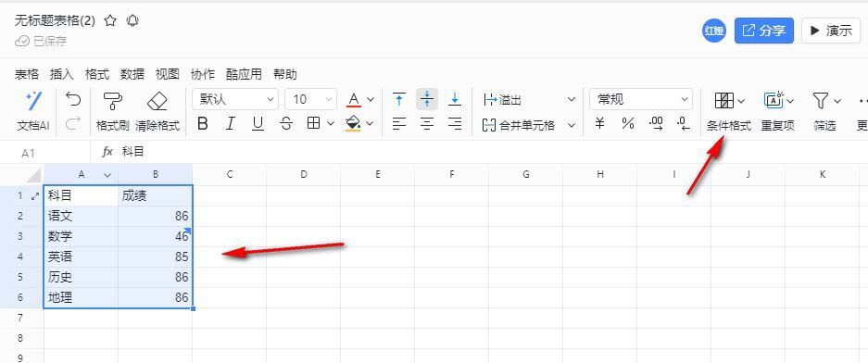Screen dimensions: 868x363
Task: Open the 插入 menu
Action: tap(61, 74)
